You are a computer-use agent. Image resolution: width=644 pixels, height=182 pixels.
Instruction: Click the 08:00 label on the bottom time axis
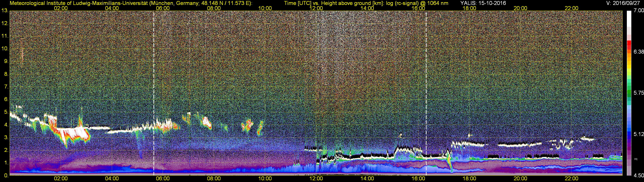(214, 179)
